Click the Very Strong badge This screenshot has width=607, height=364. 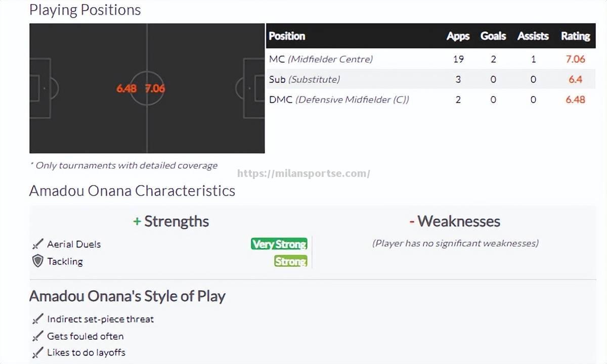[x=279, y=244]
